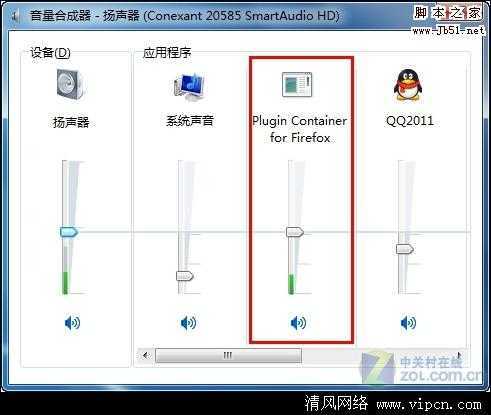The image size is (491, 415).
Task: Click the QQ2011 application name label
Action: pyautogui.click(x=410, y=121)
